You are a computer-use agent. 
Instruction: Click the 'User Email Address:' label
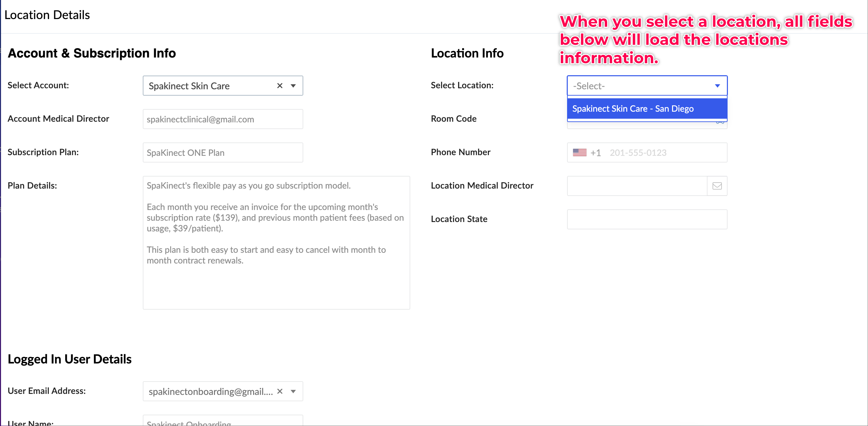46,391
